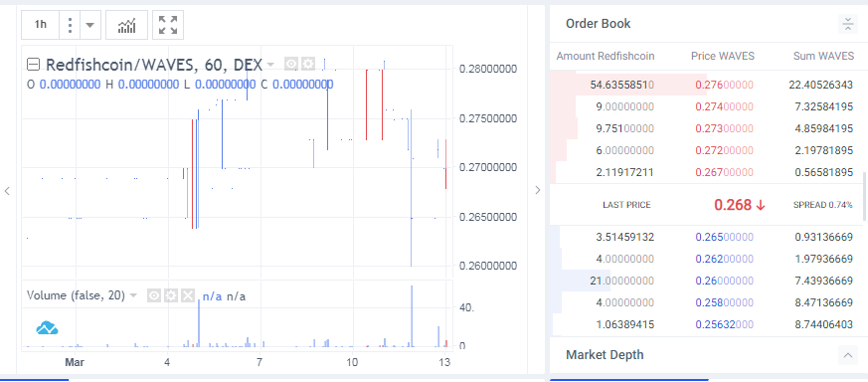The image size is (868, 382).
Task: Open the Volume (false, 20) dropdown arrow
Action: (133, 296)
